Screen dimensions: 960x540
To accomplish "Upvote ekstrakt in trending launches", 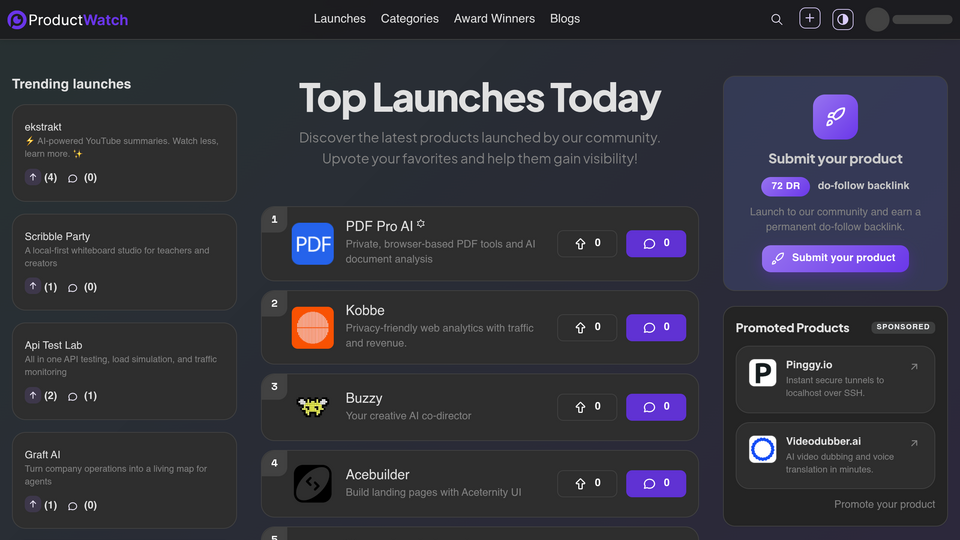I will point(33,177).
